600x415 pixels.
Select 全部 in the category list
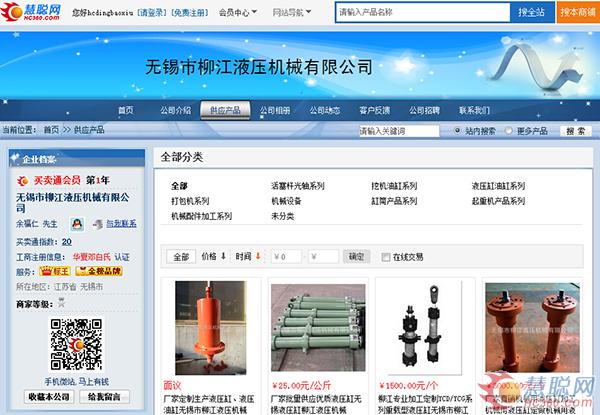click(179, 186)
